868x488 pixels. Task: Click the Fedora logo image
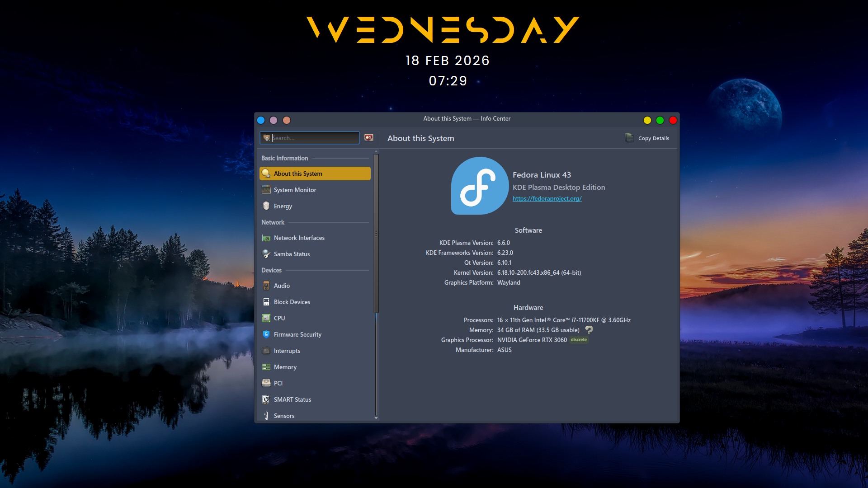tap(480, 186)
